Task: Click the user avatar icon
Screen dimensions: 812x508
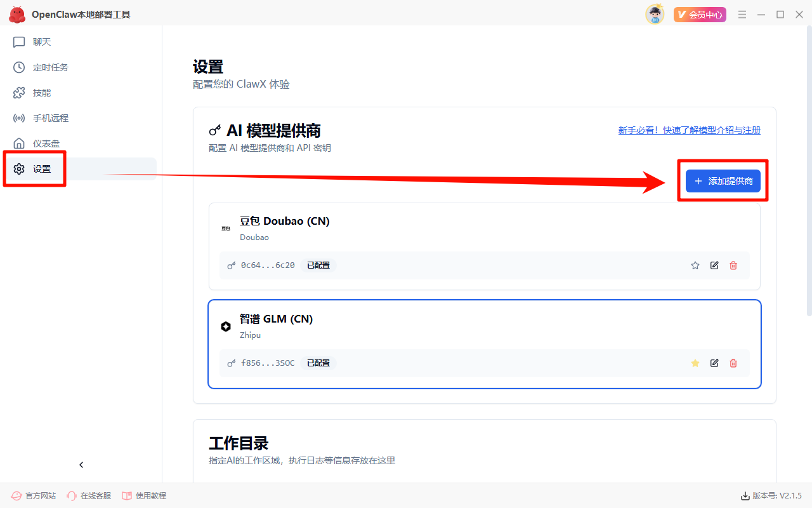Action: [655, 15]
